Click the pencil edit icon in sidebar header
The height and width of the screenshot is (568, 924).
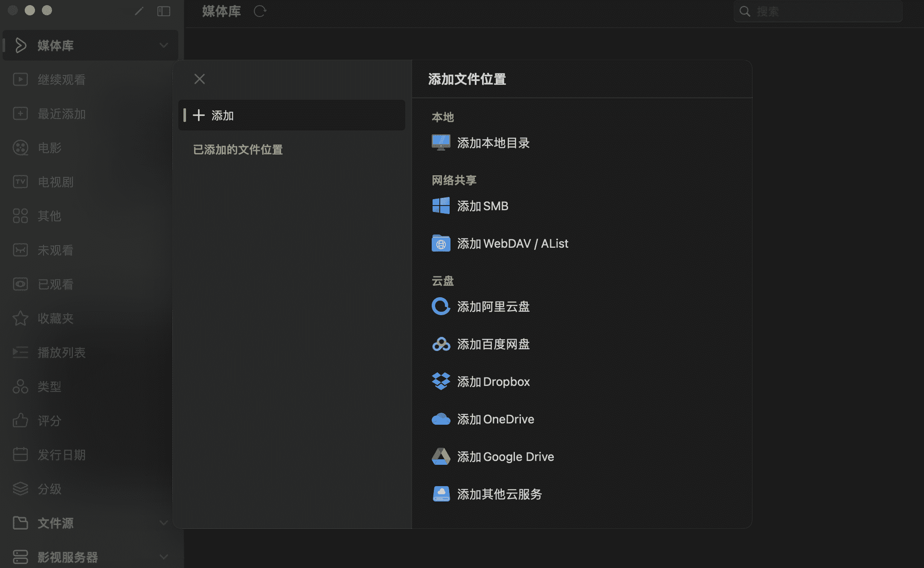139,11
